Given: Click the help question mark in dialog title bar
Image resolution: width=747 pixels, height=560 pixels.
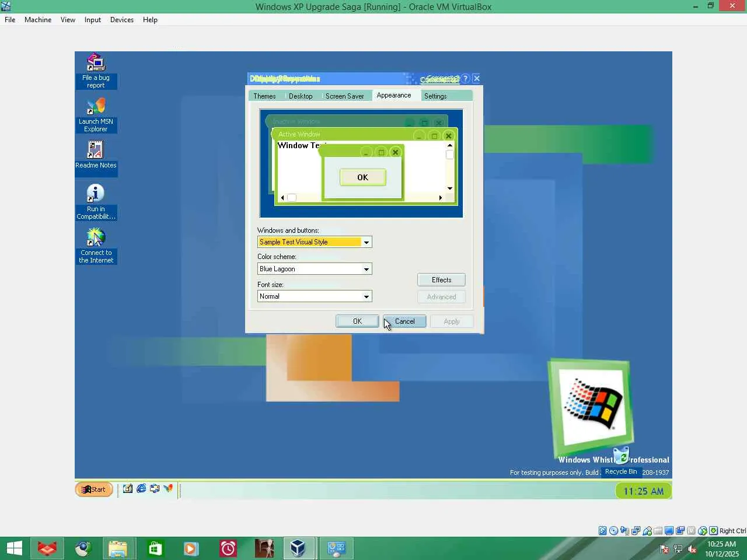Looking at the screenshot, I should (466, 79).
